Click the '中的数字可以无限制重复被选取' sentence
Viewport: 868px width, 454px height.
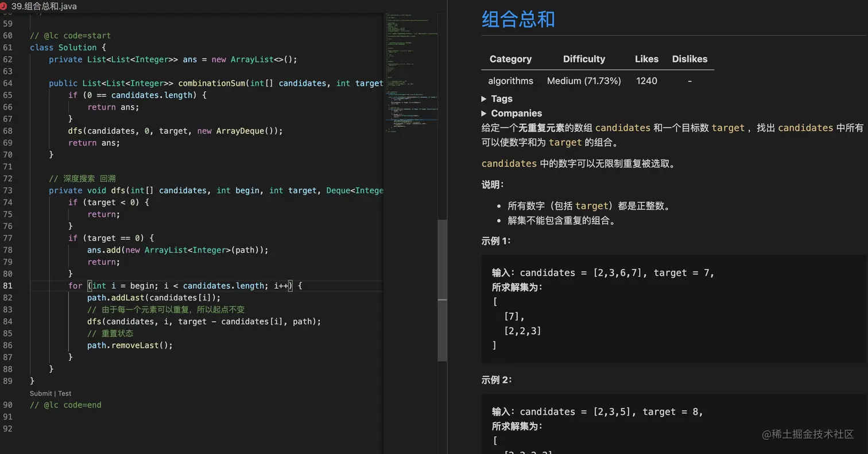tap(579, 164)
